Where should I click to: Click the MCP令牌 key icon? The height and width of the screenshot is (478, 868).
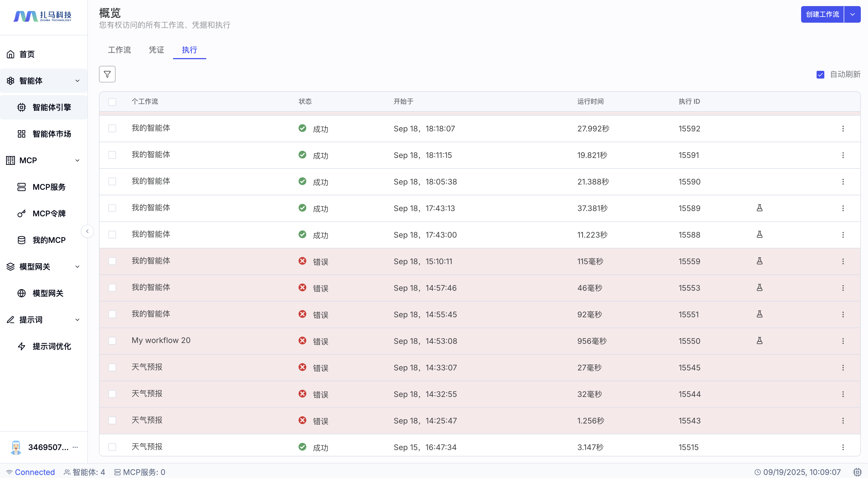tap(22, 214)
